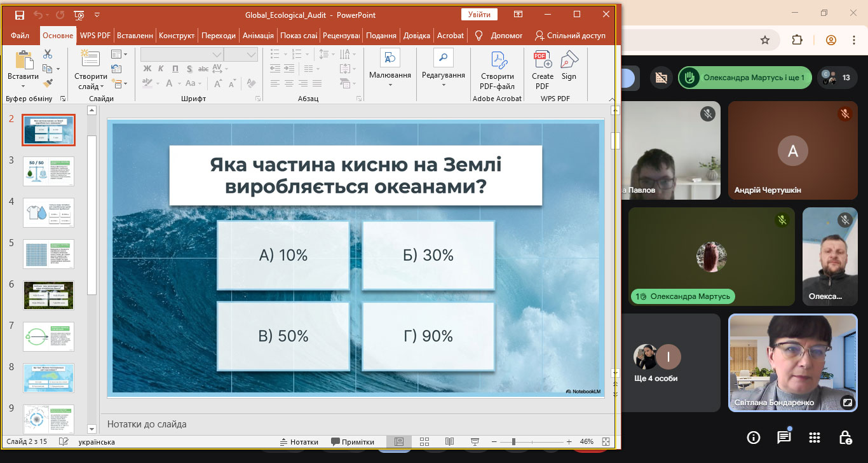Screen dimensions: 868x463
Task: Expand the Малювання dropdown arrow
Action: (x=390, y=85)
